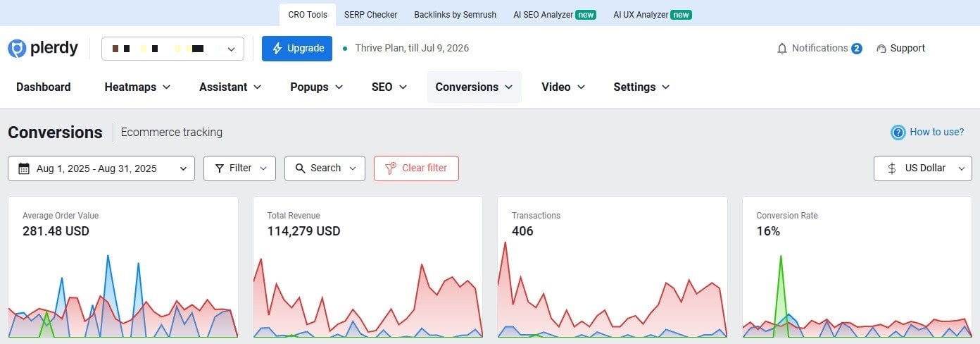Click the calendar icon in date picker
The width and height of the screenshot is (980, 344).
point(24,168)
